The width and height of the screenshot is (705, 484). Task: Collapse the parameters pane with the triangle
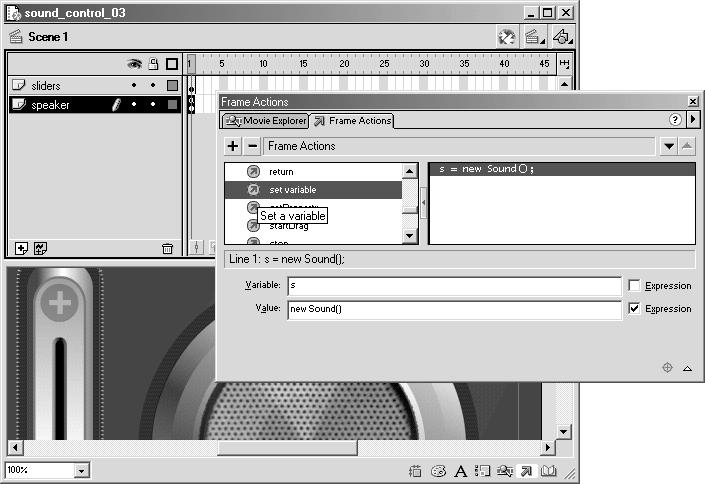687,368
